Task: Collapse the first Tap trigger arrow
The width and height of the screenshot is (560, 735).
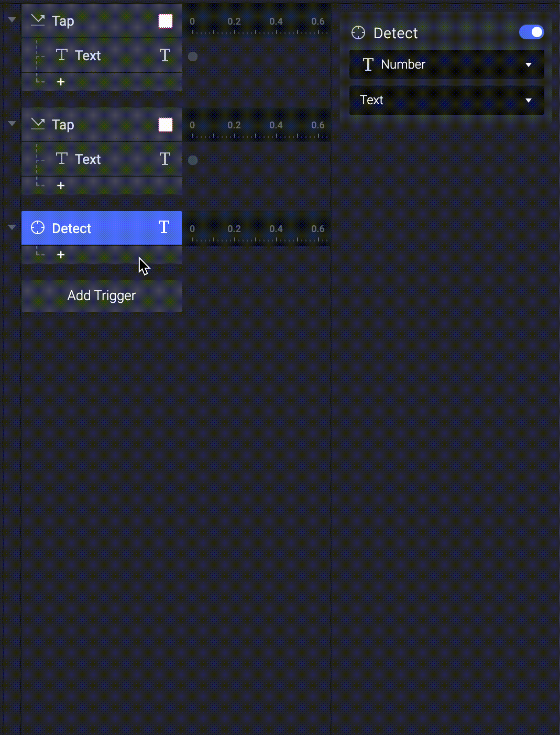Action: coord(12,20)
